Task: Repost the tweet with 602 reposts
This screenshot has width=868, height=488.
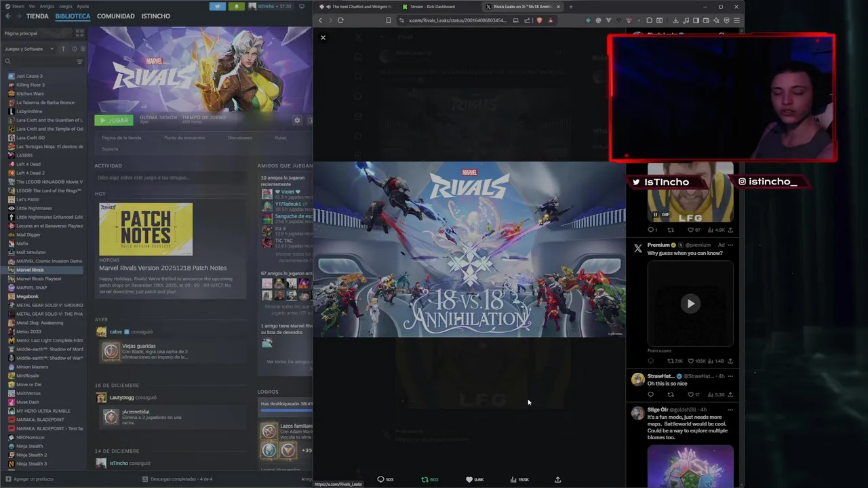Action: 429,479
